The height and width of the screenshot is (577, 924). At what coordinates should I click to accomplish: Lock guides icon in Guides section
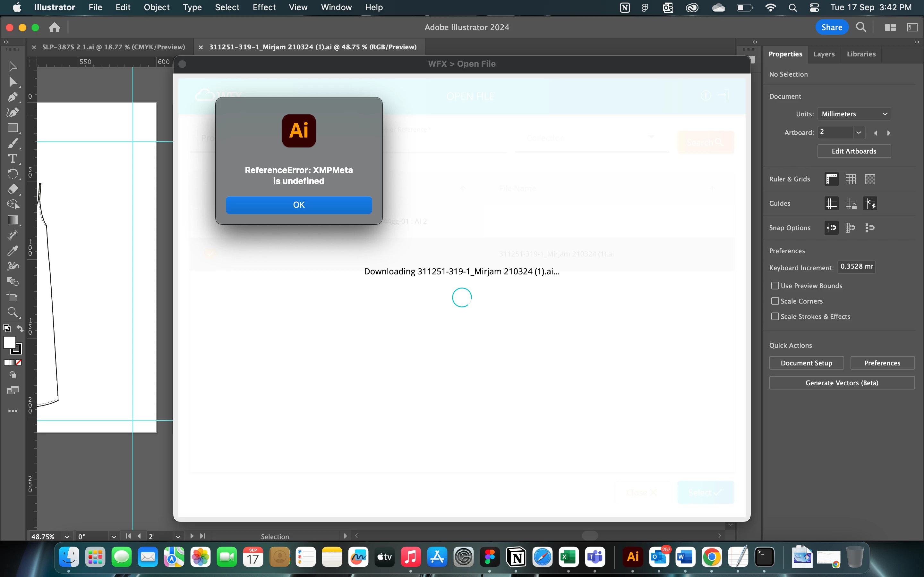point(851,204)
